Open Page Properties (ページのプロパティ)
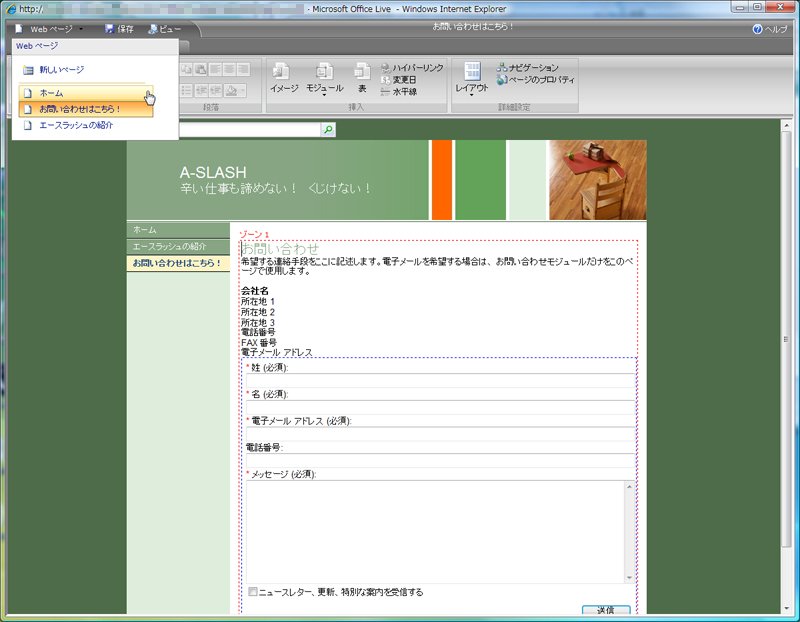The image size is (800, 622). [536, 80]
